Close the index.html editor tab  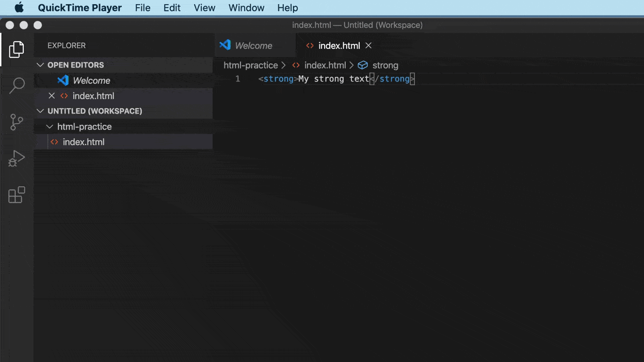368,45
